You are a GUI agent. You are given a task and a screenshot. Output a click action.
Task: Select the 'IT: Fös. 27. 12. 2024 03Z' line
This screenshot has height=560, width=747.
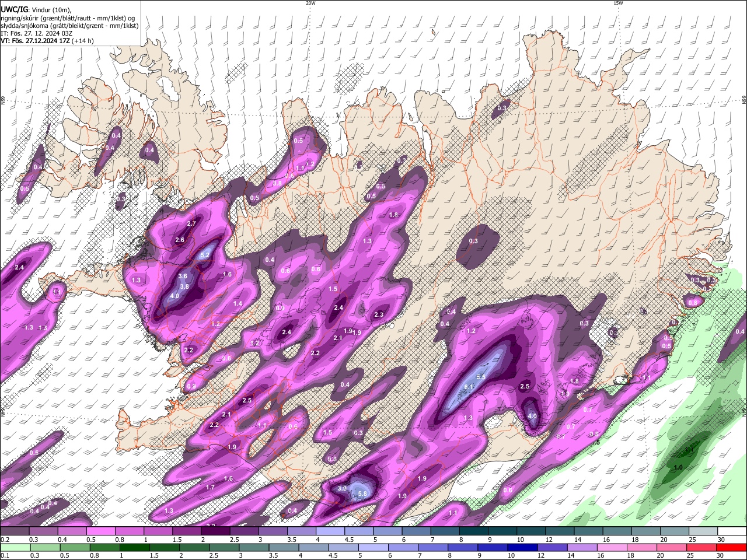pos(37,33)
